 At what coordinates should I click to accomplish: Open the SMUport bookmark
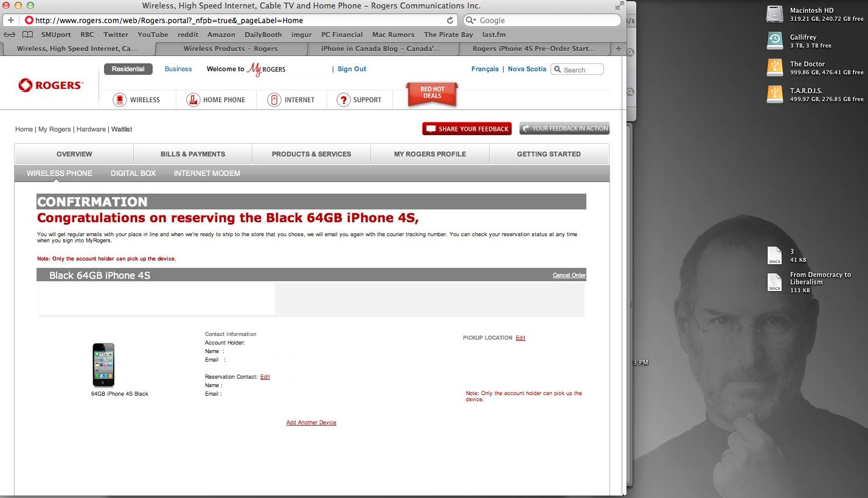[x=56, y=35]
